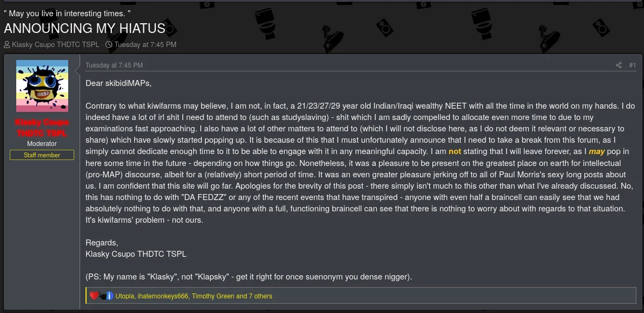Open the poster's avatar image
Viewport: 644px width, 313px height.
click(x=42, y=86)
